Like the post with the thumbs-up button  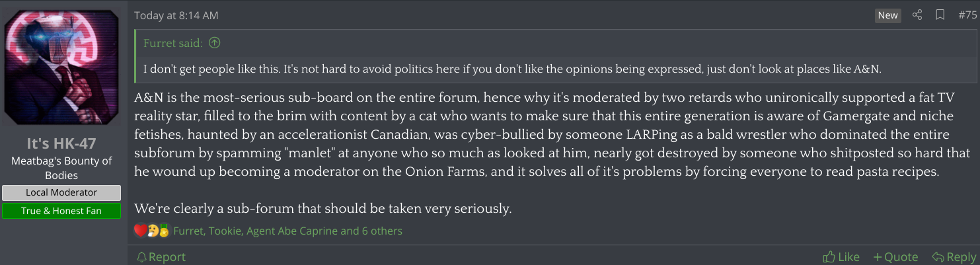[x=841, y=256]
